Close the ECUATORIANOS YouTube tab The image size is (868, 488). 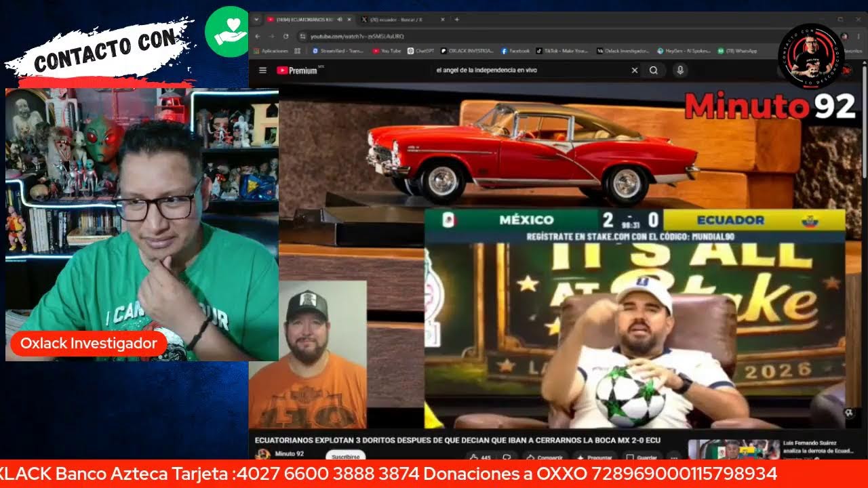(349, 20)
